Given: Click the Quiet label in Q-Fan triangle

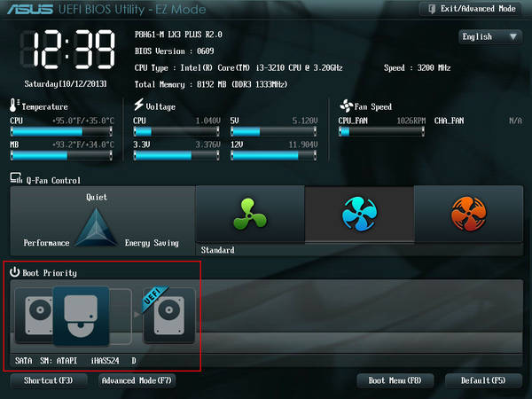Looking at the screenshot, I should (97, 197).
